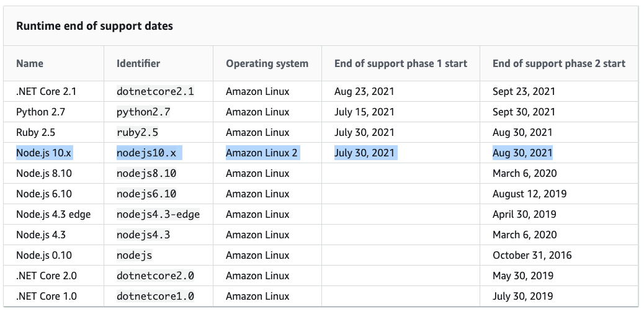Click the python2.7 identifier code
The width and height of the screenshot is (644, 314).
pos(143,112)
